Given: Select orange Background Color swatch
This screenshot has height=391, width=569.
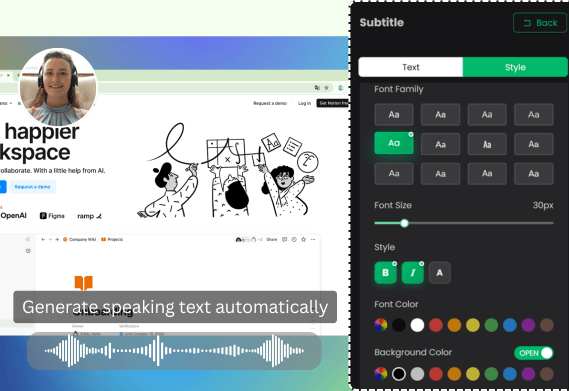Looking at the screenshot, I should tap(454, 374).
